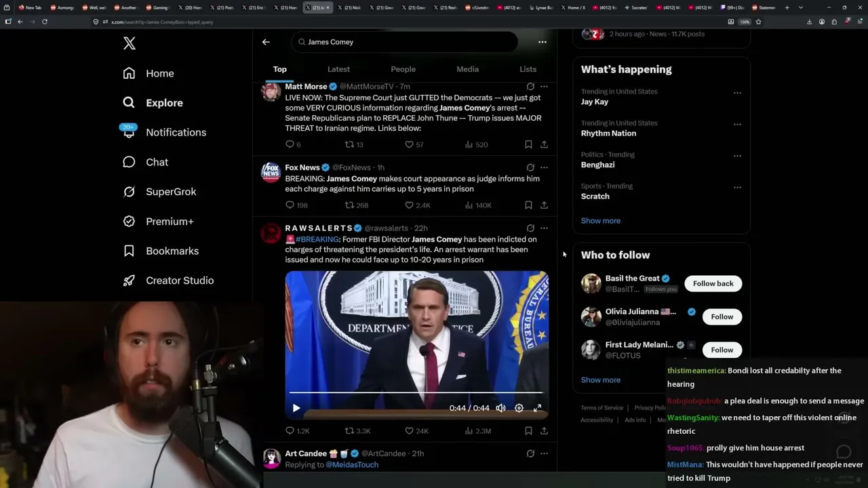Screen dimensions: 868x488
Task: Reload the page in the browser toolbar
Action: coord(45,22)
